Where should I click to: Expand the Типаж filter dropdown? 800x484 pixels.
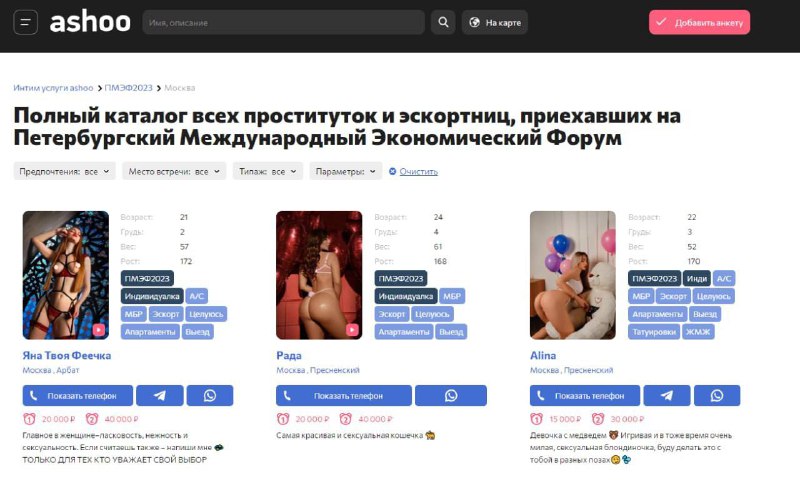coord(268,171)
